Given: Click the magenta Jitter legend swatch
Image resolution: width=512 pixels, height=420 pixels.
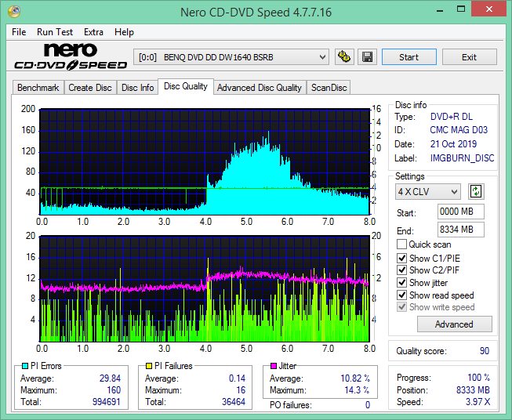Looking at the screenshot, I should 274,366.
